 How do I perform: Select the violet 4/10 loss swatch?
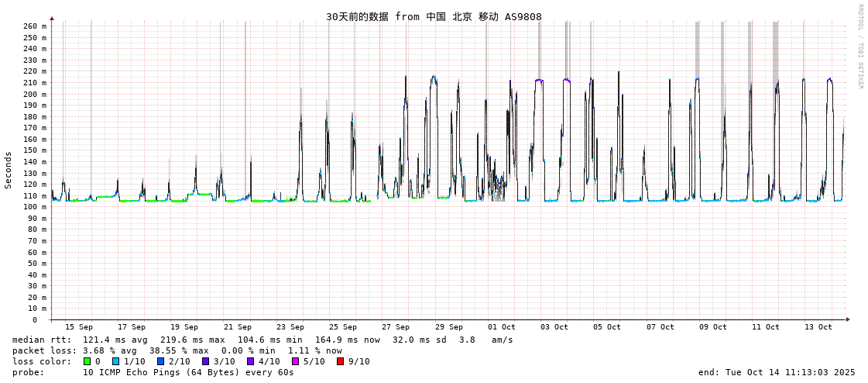pyautogui.click(x=250, y=361)
